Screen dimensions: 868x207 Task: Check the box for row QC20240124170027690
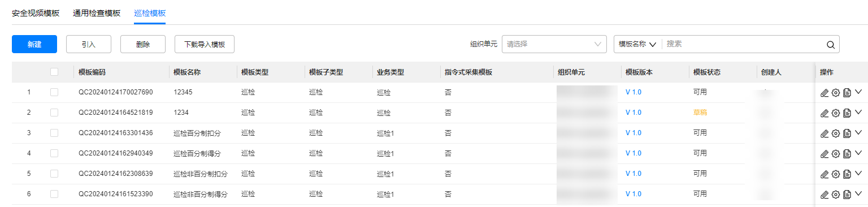pyautogui.click(x=54, y=92)
